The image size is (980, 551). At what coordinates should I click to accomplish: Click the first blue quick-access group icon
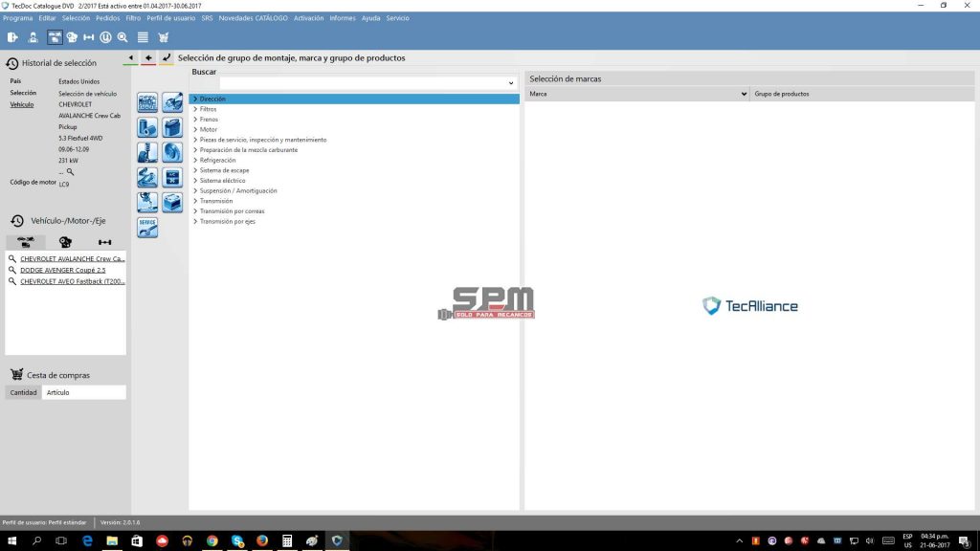(x=147, y=101)
